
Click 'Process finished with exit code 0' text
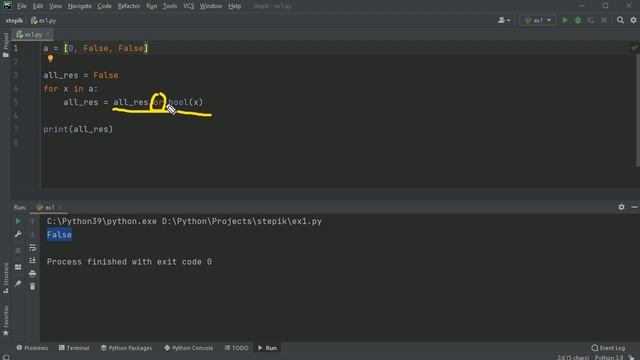pyautogui.click(x=129, y=262)
